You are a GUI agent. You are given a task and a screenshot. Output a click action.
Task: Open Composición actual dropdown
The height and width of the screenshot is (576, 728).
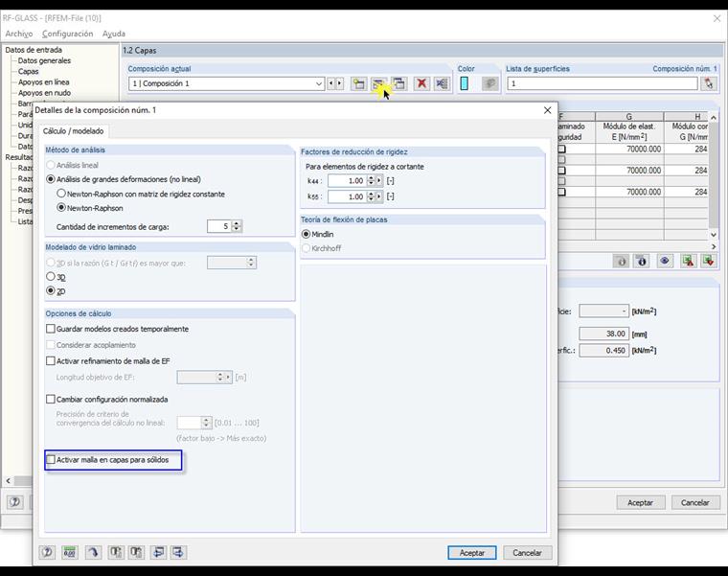point(318,83)
